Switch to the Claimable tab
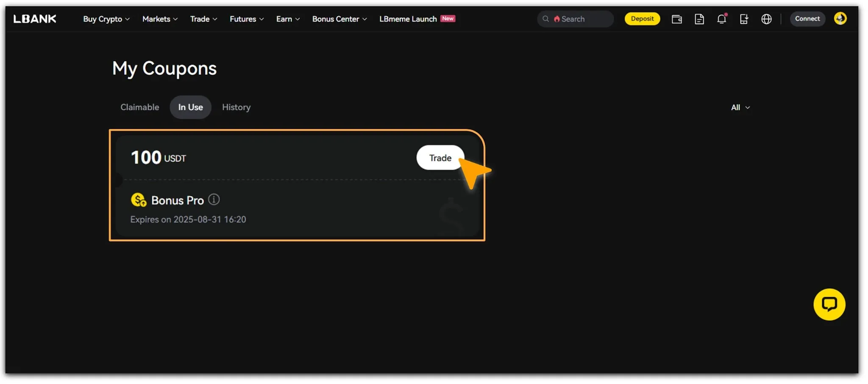This screenshot has width=868, height=384. (140, 107)
